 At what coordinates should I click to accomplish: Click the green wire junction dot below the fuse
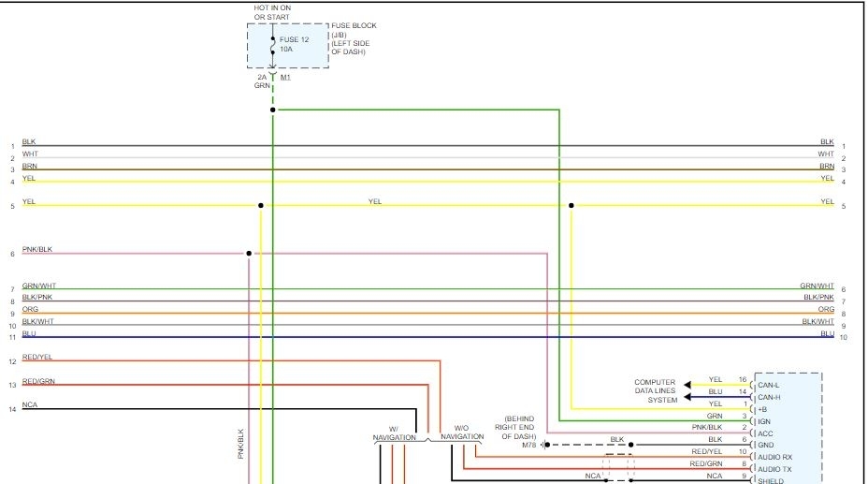pos(273,110)
